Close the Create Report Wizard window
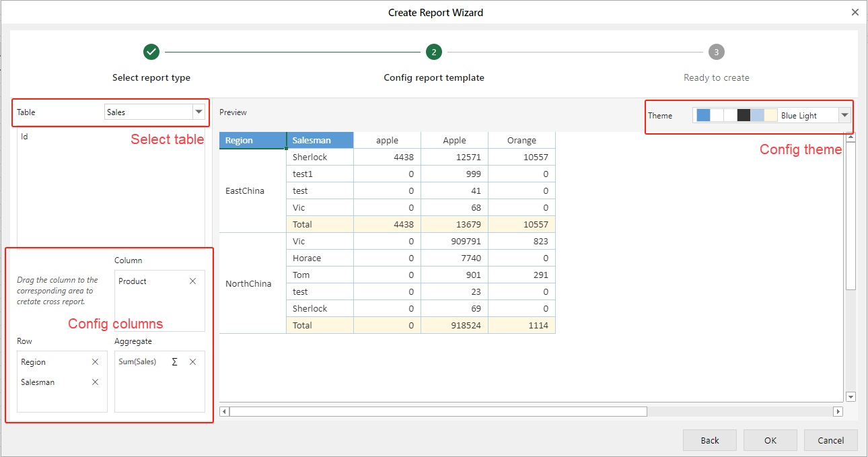868x457 pixels. click(855, 12)
